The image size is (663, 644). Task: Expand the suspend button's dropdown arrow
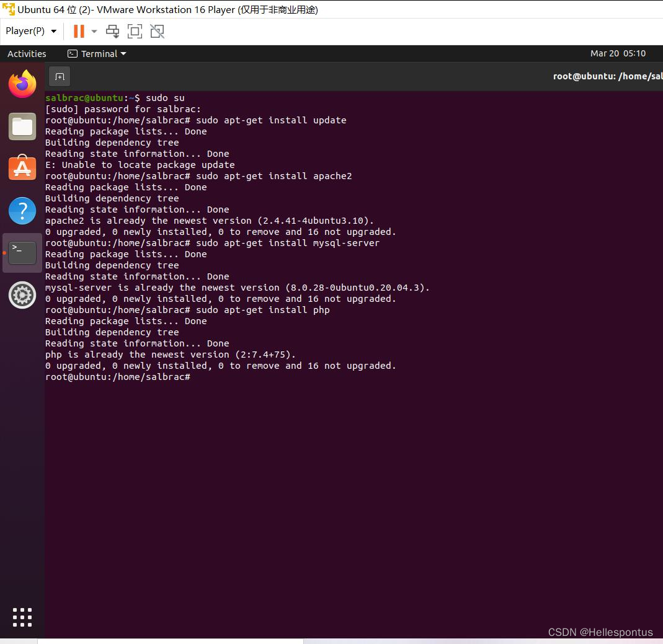[x=93, y=30]
